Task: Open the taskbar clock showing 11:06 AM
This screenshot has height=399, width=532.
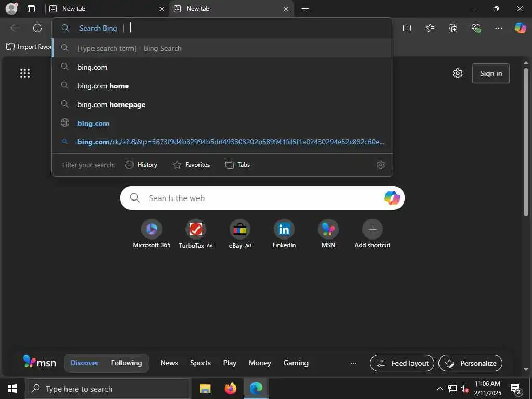Action: [x=487, y=389]
